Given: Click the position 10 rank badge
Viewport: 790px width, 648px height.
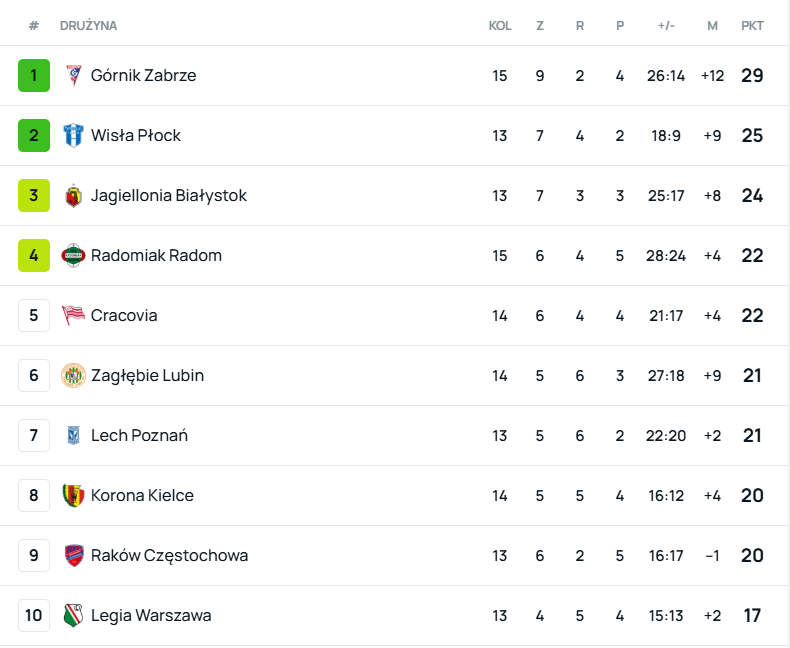Looking at the screenshot, I should pos(34,615).
